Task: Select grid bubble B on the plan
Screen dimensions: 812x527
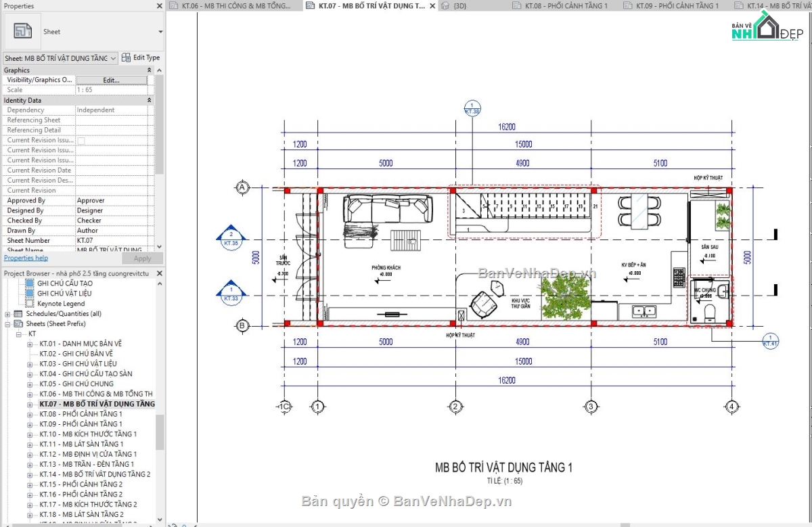Action: (242, 326)
